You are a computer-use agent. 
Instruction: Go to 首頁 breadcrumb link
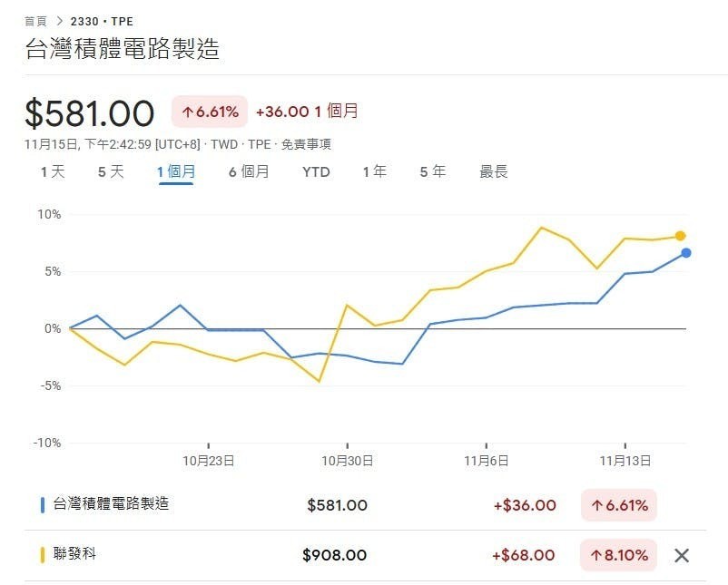point(35,22)
